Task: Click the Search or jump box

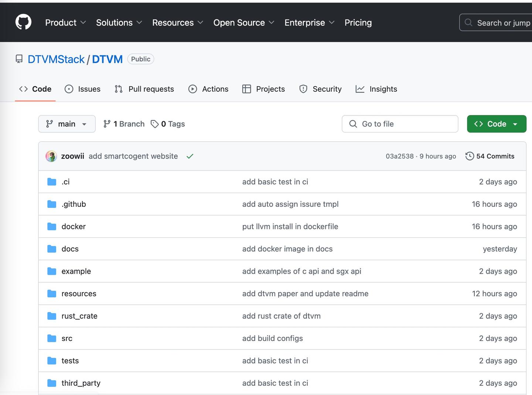Action: coord(497,23)
